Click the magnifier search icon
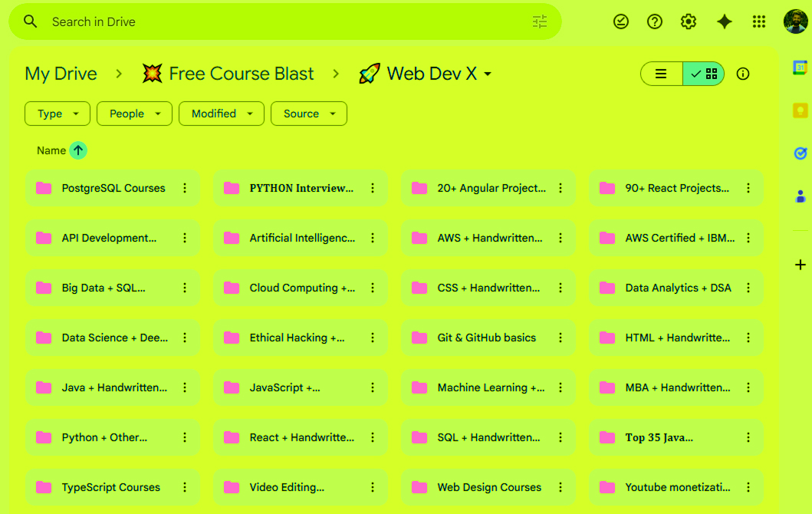 pyautogui.click(x=31, y=21)
